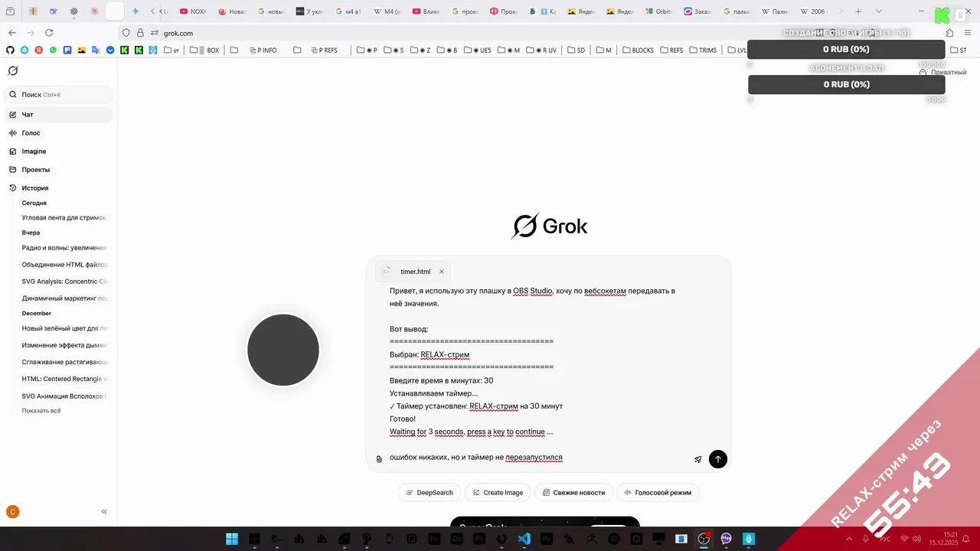
Task: Switch to the '2006' Wikipedia tab
Action: 814,11
